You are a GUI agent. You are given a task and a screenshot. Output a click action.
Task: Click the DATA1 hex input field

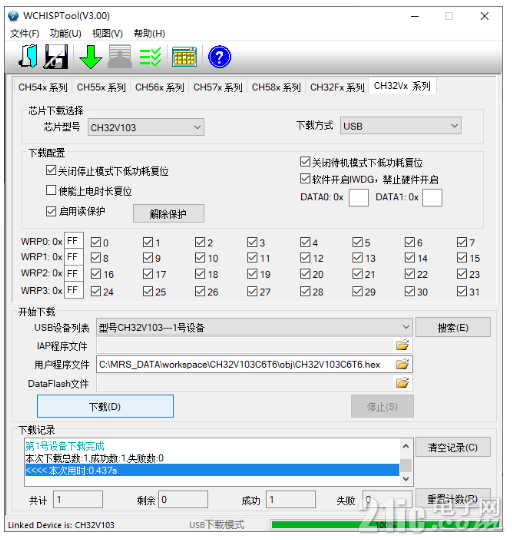(432, 197)
